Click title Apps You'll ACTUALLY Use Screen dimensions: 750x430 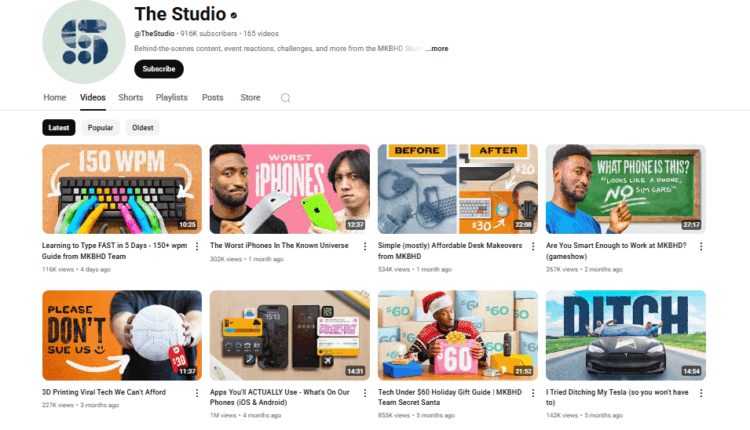280,397
